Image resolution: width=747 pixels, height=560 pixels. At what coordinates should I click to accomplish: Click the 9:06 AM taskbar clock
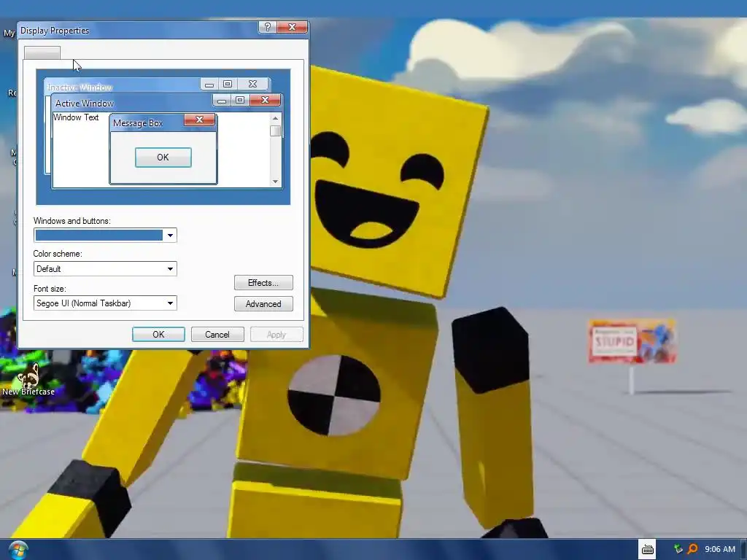(720, 549)
